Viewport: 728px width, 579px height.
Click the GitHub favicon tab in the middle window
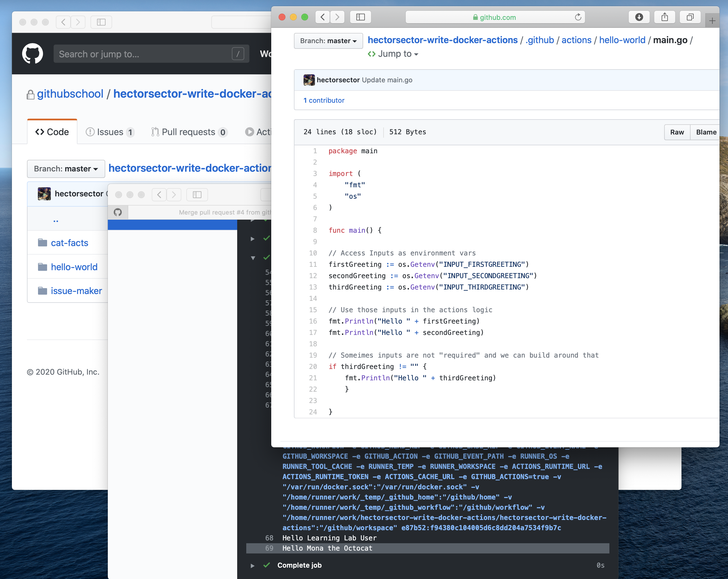click(x=118, y=212)
